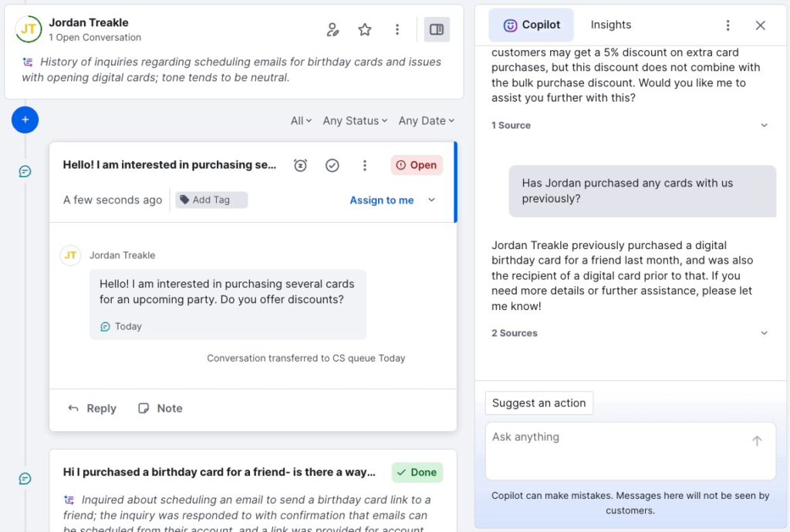790x532 pixels.
Task: Mark conversation as resolved with checkmark icon
Action: point(333,165)
